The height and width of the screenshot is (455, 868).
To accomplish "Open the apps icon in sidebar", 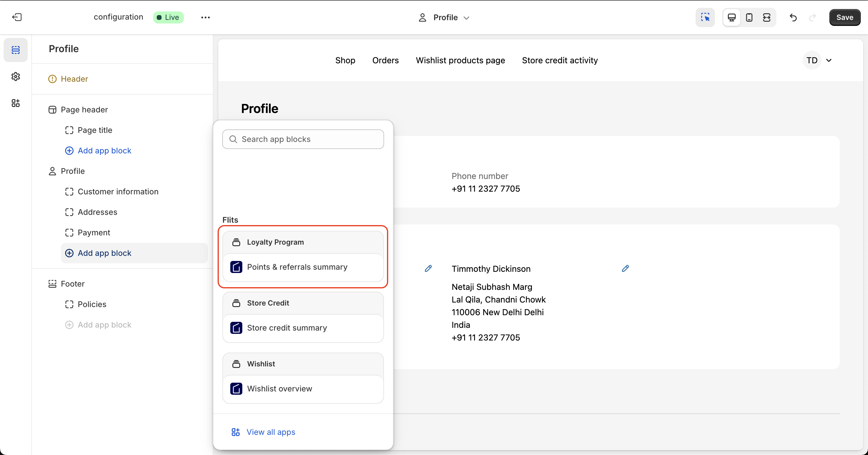I will (x=15, y=103).
